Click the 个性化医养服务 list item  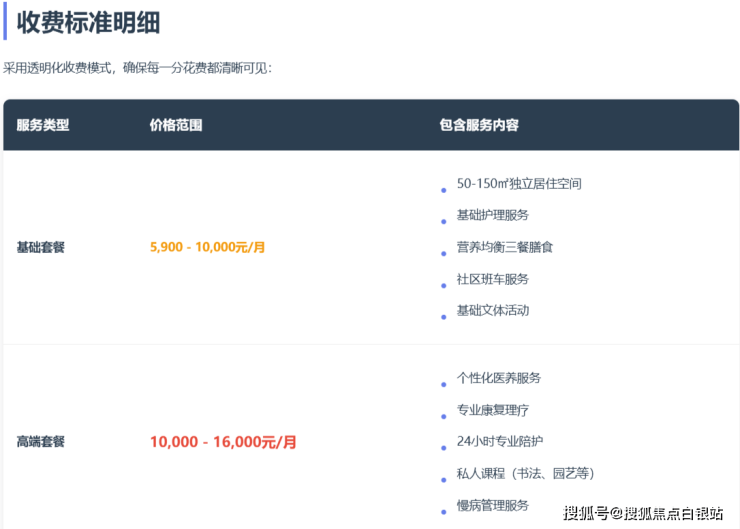pyautogui.click(x=498, y=378)
